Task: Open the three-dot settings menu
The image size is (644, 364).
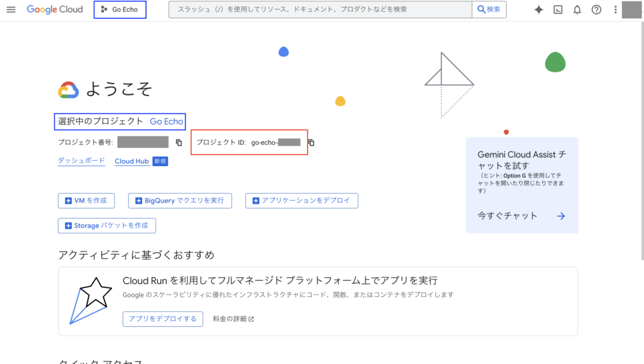Action: click(615, 10)
